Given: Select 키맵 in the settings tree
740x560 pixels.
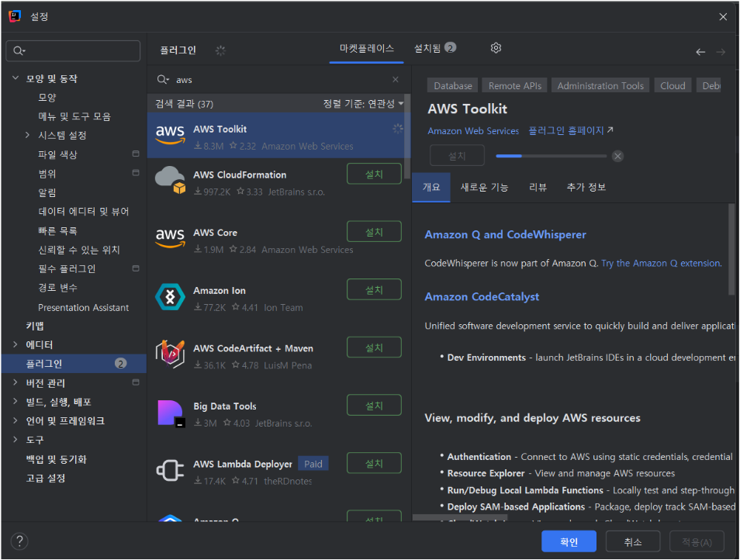Looking at the screenshot, I should tap(35, 326).
